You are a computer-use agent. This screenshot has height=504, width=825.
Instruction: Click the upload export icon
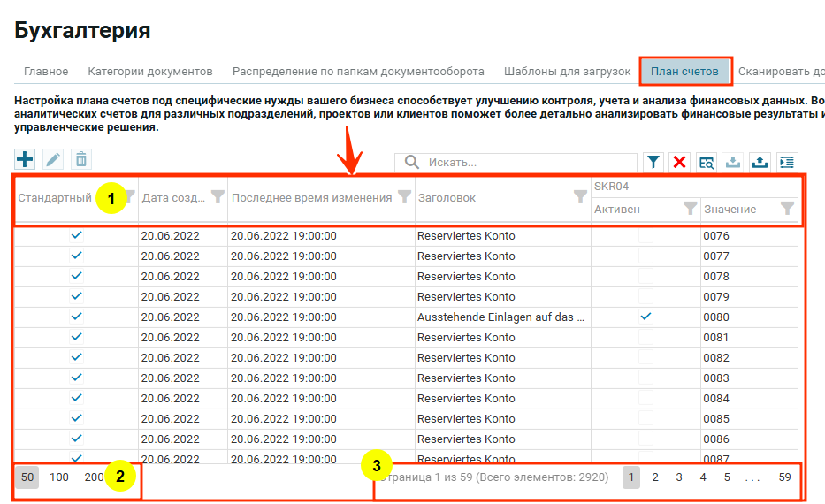(x=760, y=162)
